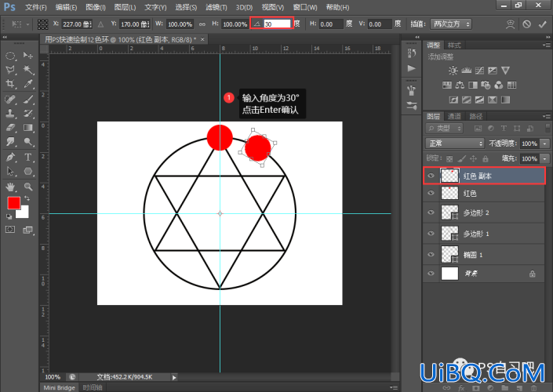Open the blend mode 正常 dropdown
The width and height of the screenshot is (553, 392).
pyautogui.click(x=455, y=143)
